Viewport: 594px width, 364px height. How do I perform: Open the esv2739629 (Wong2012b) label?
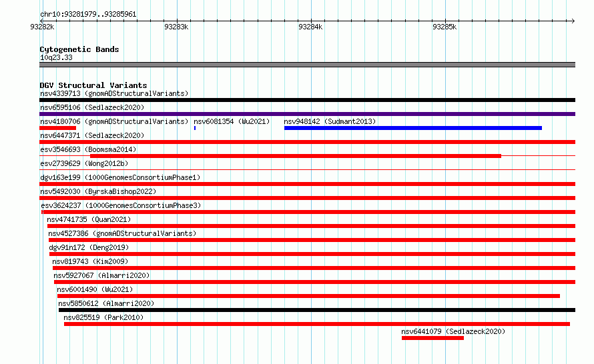tap(84, 163)
